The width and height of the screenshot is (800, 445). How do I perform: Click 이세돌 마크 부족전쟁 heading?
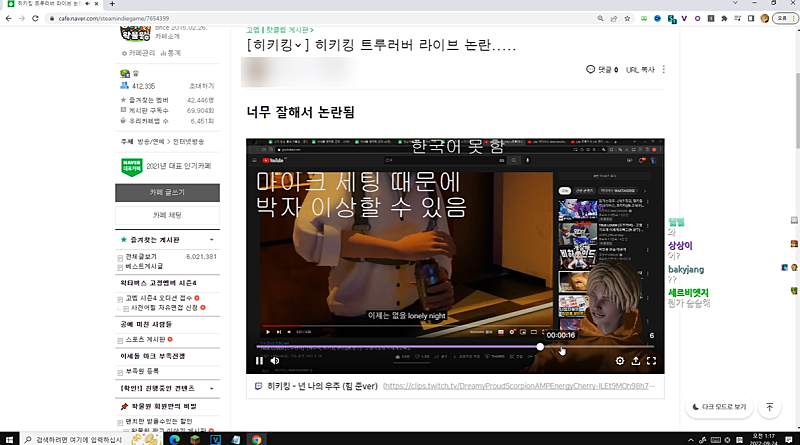click(153, 356)
